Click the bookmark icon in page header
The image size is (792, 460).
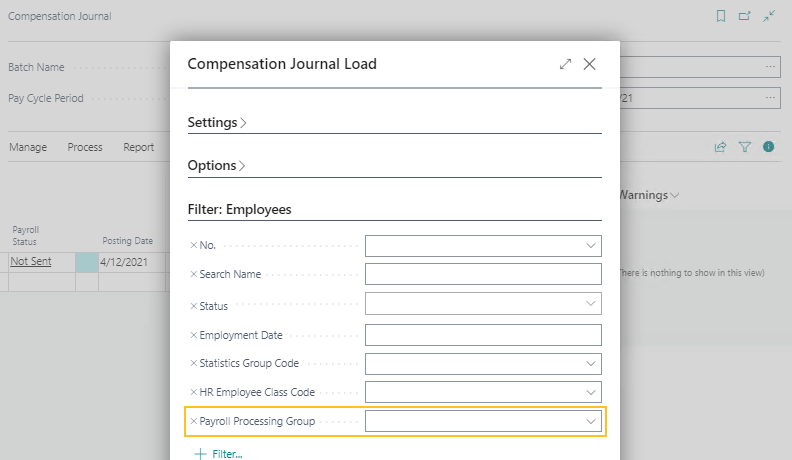[x=721, y=16]
